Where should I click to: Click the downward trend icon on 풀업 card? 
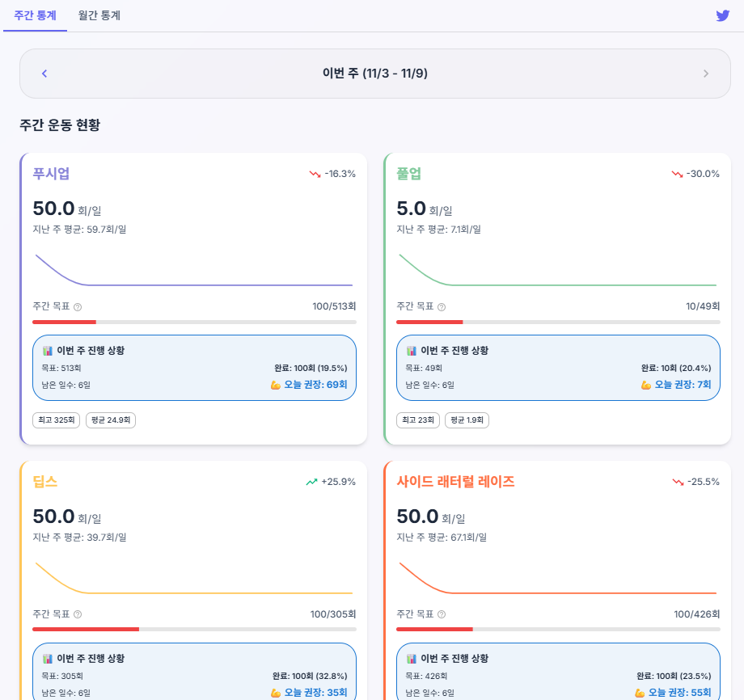pos(677,174)
